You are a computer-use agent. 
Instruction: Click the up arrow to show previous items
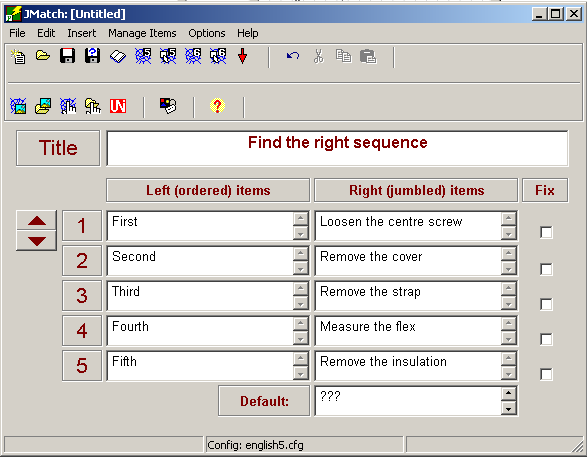point(37,221)
